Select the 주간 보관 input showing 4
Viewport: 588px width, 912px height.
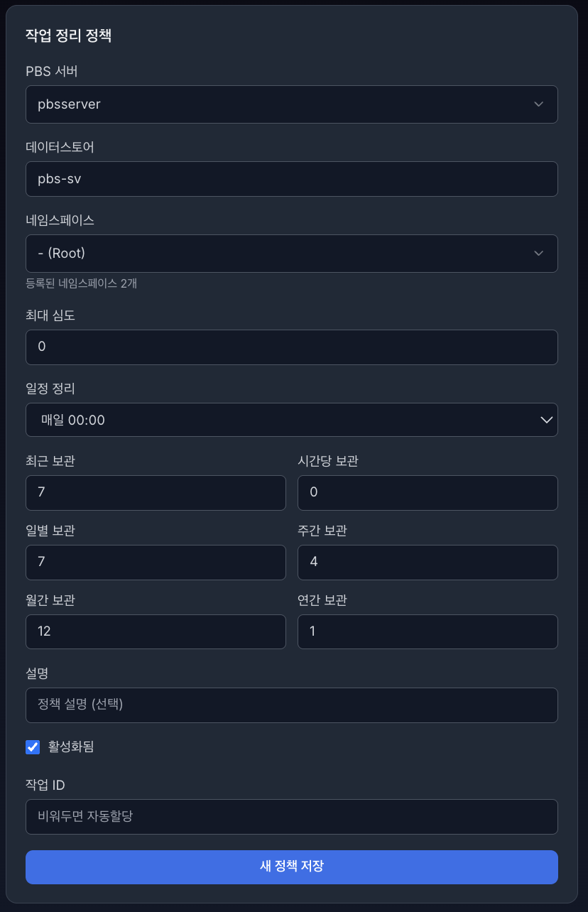click(x=428, y=562)
